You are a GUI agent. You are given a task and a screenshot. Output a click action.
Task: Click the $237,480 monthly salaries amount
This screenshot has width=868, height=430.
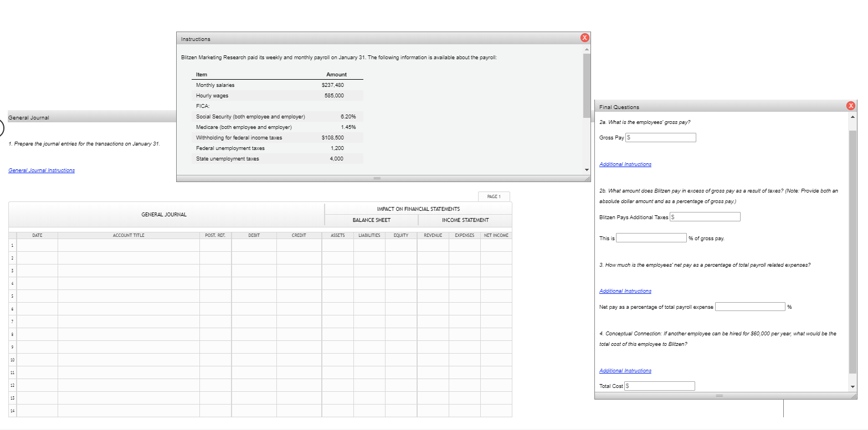click(x=333, y=85)
